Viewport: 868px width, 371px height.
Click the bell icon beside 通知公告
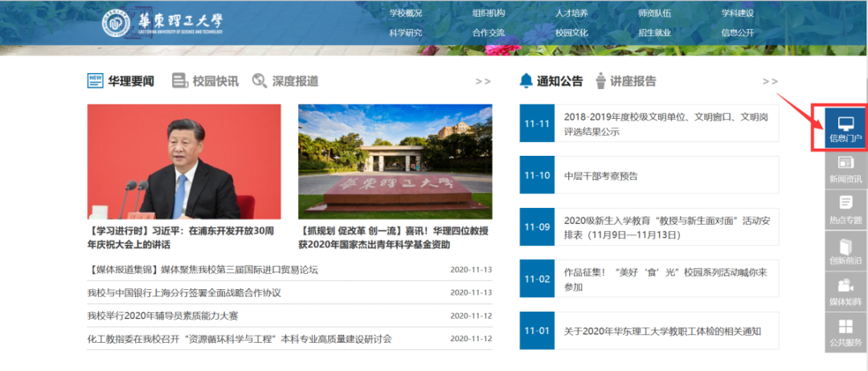click(x=526, y=81)
